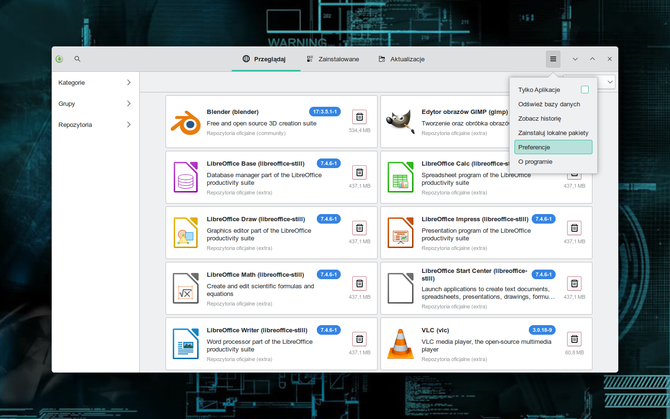Remove LibreOffice Impress via trash icon

[574, 228]
